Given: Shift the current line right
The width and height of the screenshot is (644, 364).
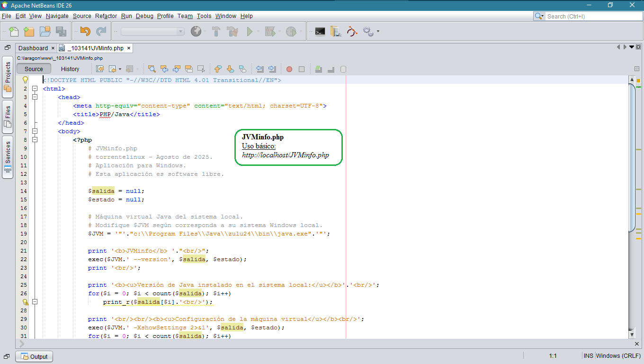Looking at the screenshot, I should (x=272, y=69).
